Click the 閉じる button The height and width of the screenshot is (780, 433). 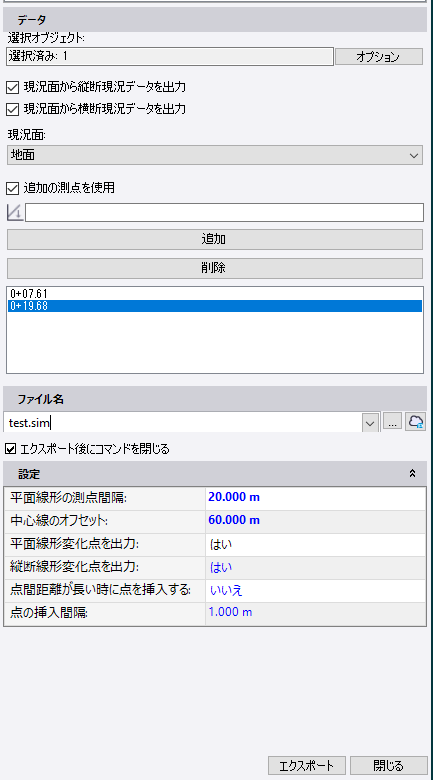pyautogui.click(x=389, y=765)
